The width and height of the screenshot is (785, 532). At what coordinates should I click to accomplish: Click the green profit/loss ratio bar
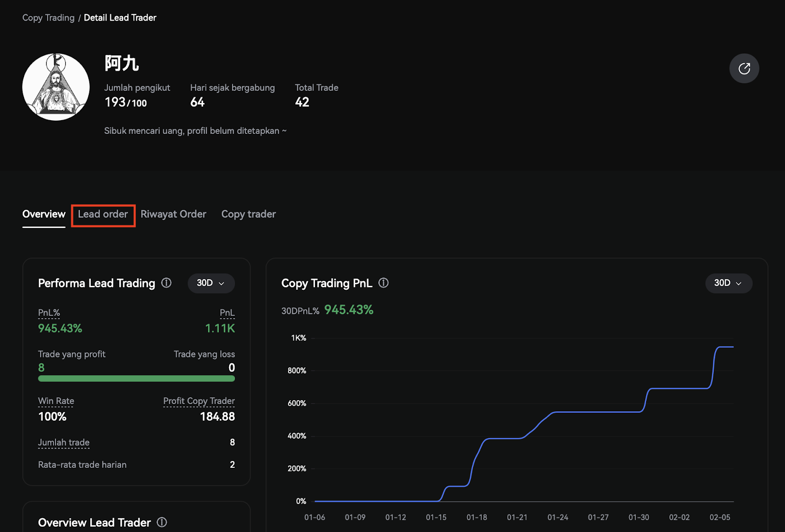(x=136, y=379)
